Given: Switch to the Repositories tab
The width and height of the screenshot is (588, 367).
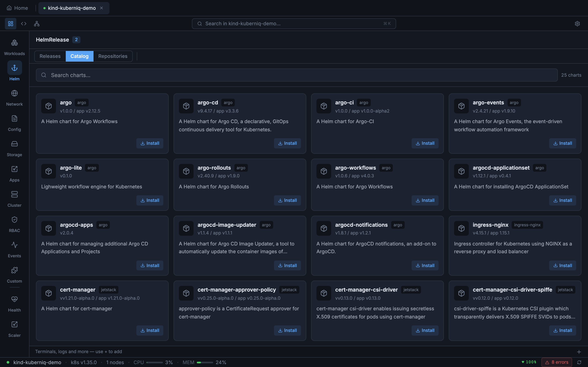Looking at the screenshot, I should click(x=113, y=56).
